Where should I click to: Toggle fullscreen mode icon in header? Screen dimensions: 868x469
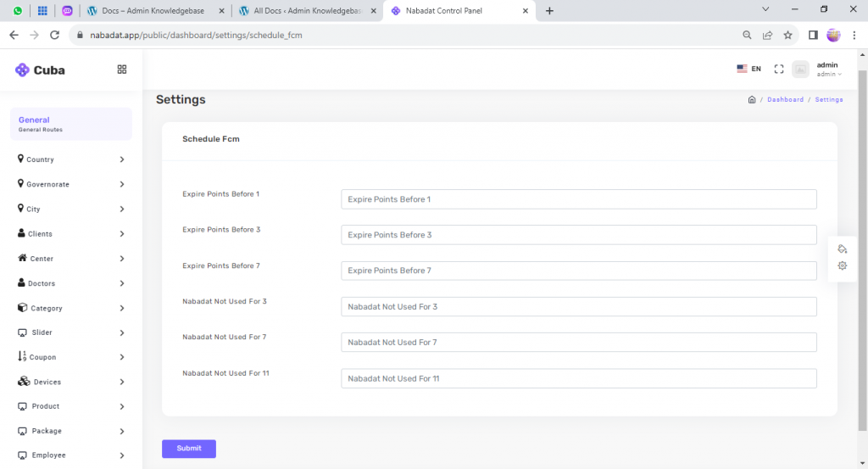coord(779,69)
